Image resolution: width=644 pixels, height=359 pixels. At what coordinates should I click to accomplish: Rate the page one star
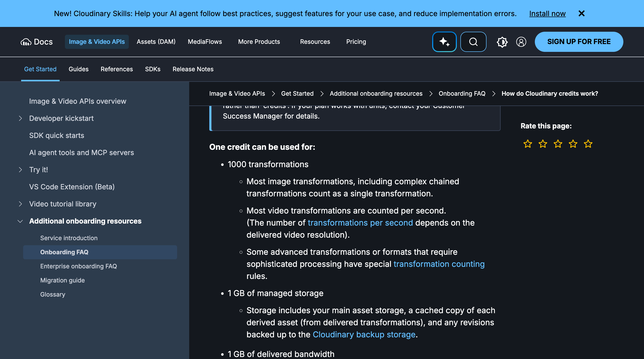[x=528, y=144]
